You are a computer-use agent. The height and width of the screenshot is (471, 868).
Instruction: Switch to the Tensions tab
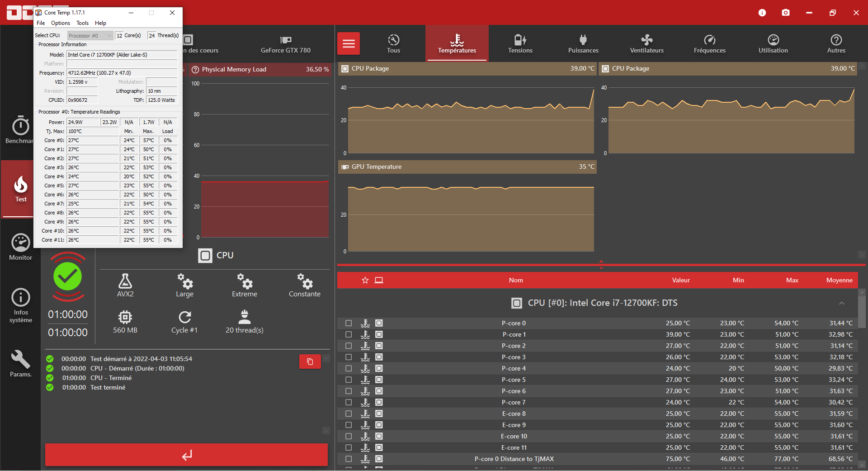click(520, 43)
